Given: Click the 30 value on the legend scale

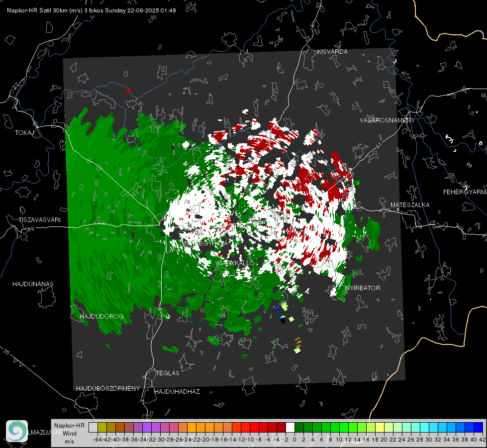Looking at the screenshot, I should (x=429, y=440).
